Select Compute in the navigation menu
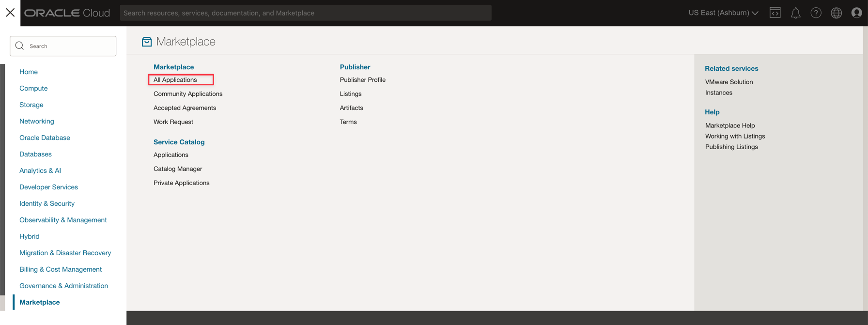 (x=33, y=88)
